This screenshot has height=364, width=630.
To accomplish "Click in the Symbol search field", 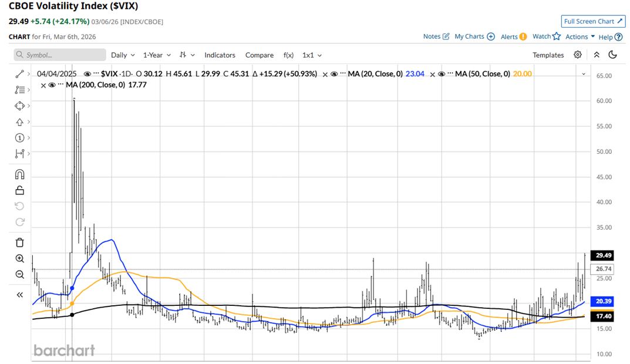I will pos(59,55).
